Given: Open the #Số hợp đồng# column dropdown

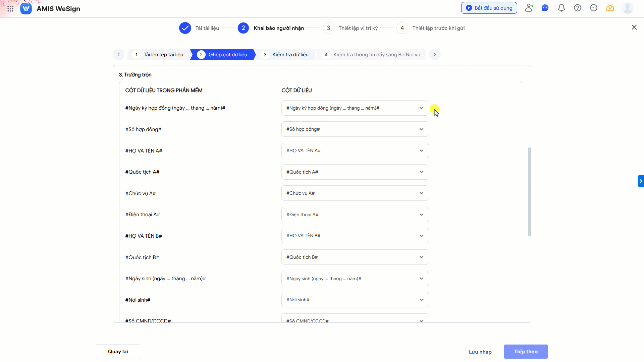Looking at the screenshot, I should [x=355, y=129].
